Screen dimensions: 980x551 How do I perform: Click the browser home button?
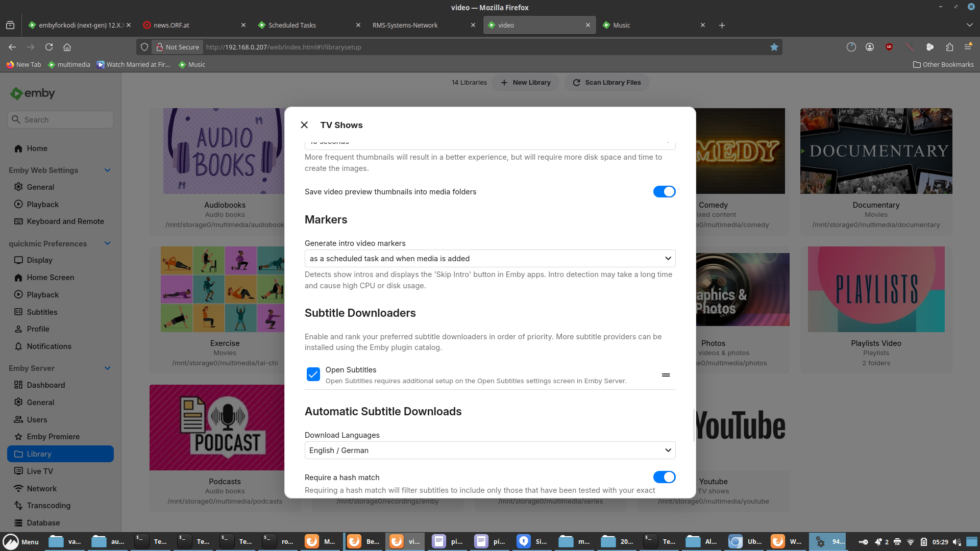click(x=67, y=47)
